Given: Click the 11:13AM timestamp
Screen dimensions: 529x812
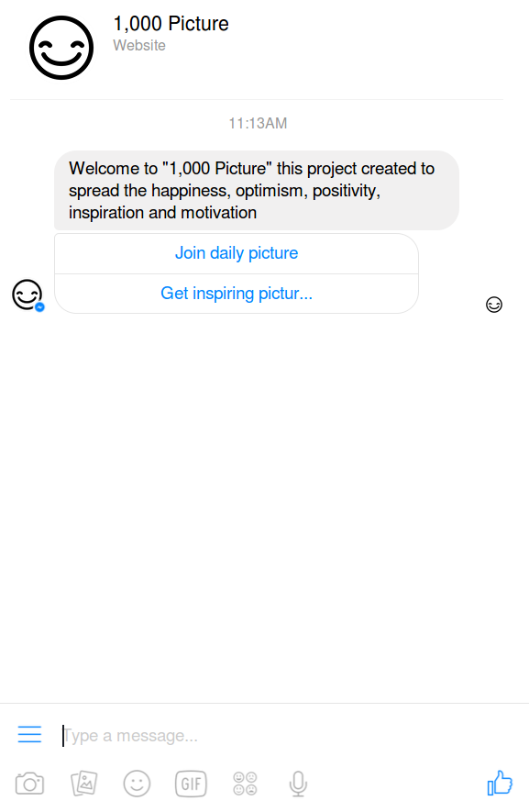Looking at the screenshot, I should 258,123.
